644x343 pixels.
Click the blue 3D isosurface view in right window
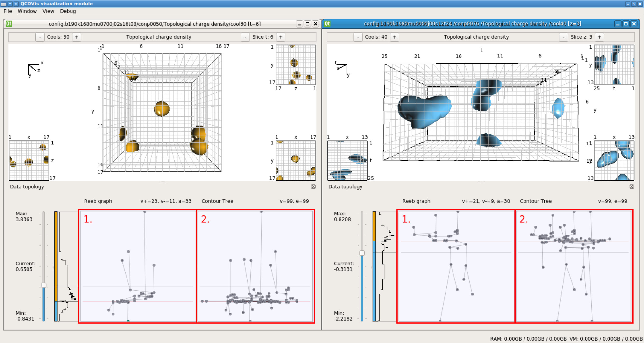481,113
